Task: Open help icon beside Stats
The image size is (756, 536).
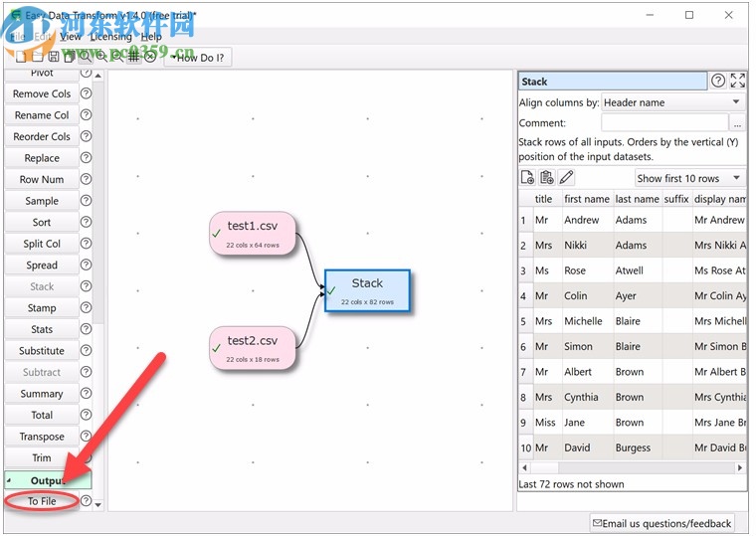Action: [86, 329]
